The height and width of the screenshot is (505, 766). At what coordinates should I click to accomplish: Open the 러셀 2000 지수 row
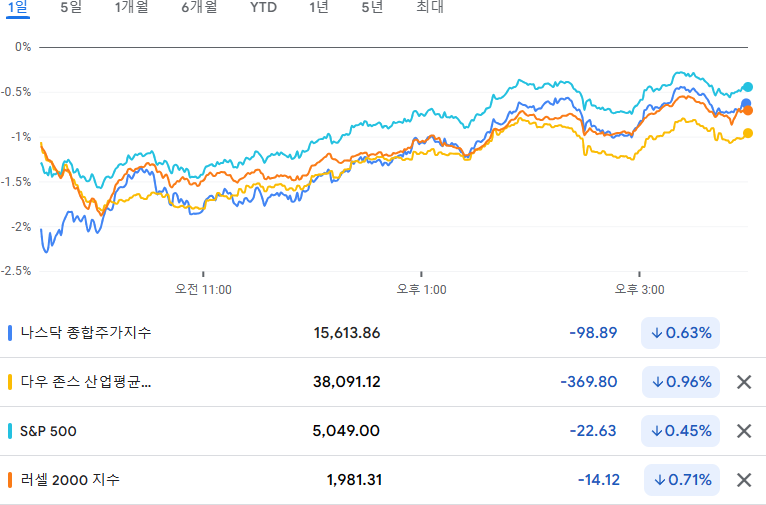383,480
